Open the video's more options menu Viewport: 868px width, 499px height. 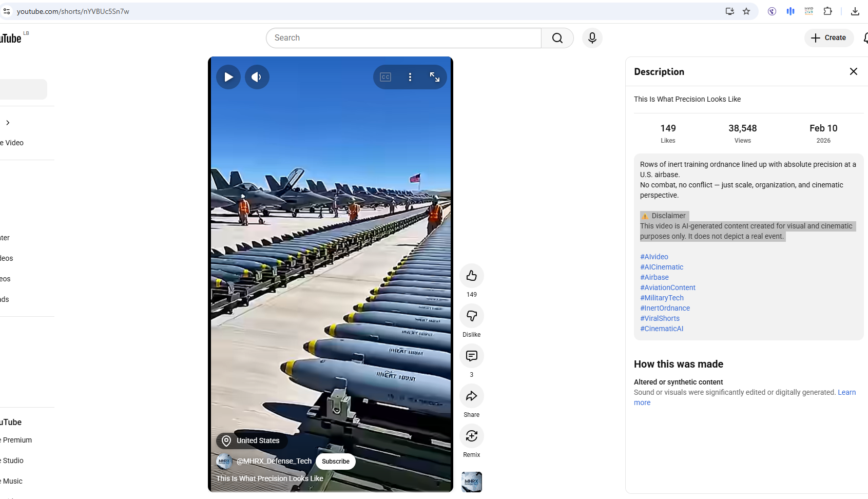(410, 76)
